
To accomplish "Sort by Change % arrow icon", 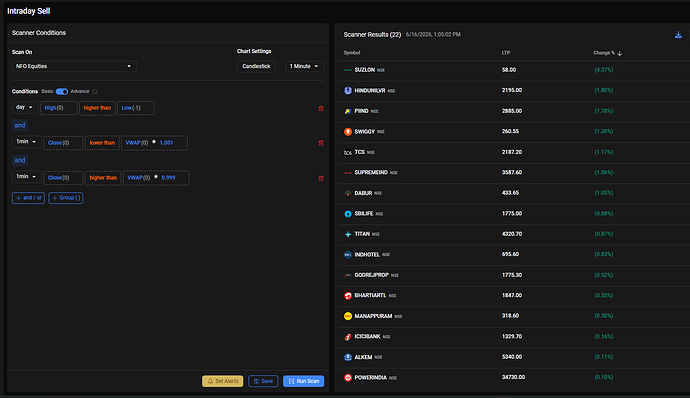I will tap(620, 53).
